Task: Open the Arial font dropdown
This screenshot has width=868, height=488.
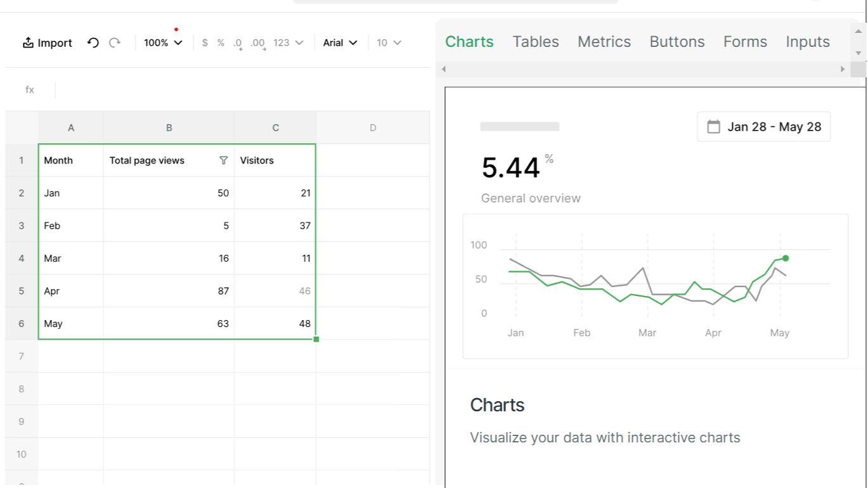Action: click(x=340, y=42)
